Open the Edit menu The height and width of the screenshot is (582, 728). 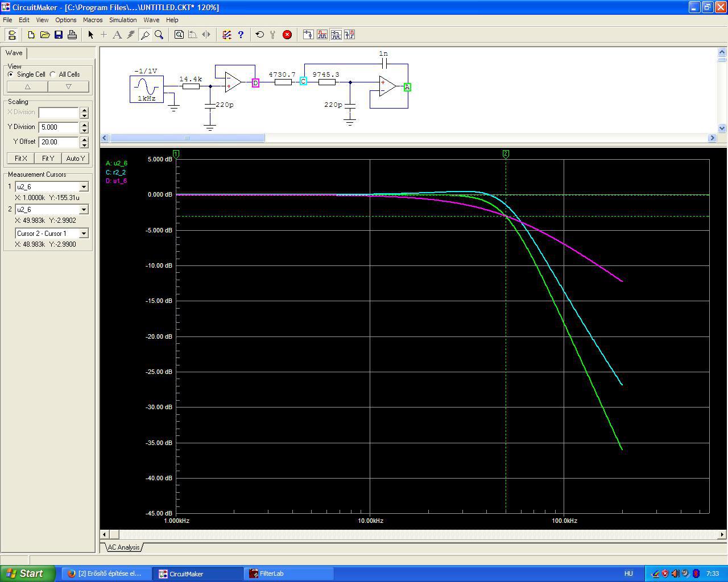coord(24,20)
